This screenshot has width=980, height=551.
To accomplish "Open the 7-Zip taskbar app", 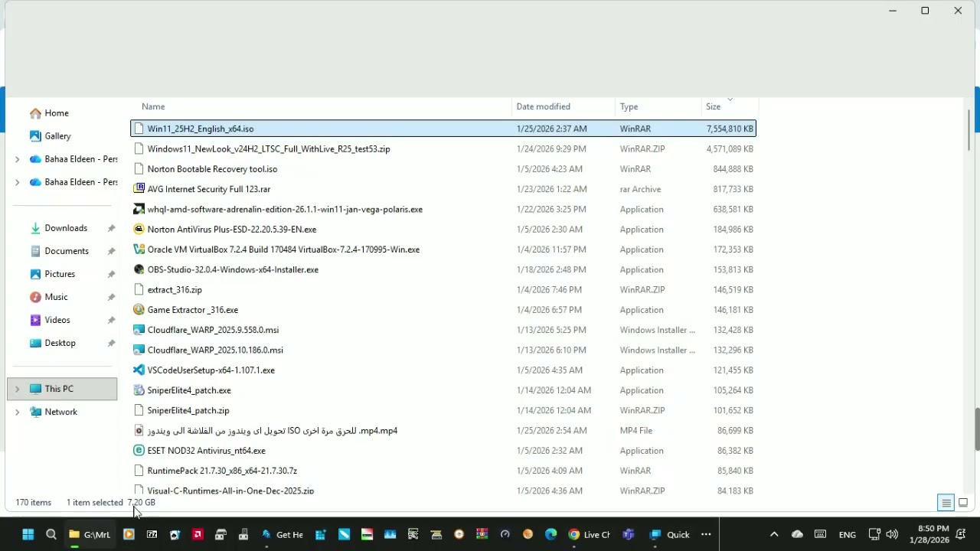I will click(x=152, y=535).
